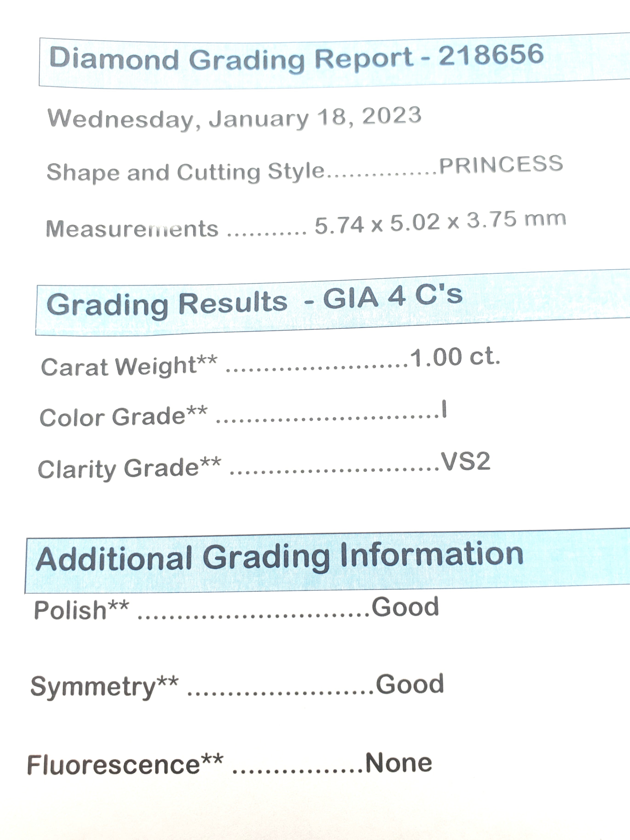Click the Carat Weight label
Image resolution: width=630 pixels, height=840 pixels.
click(129, 366)
